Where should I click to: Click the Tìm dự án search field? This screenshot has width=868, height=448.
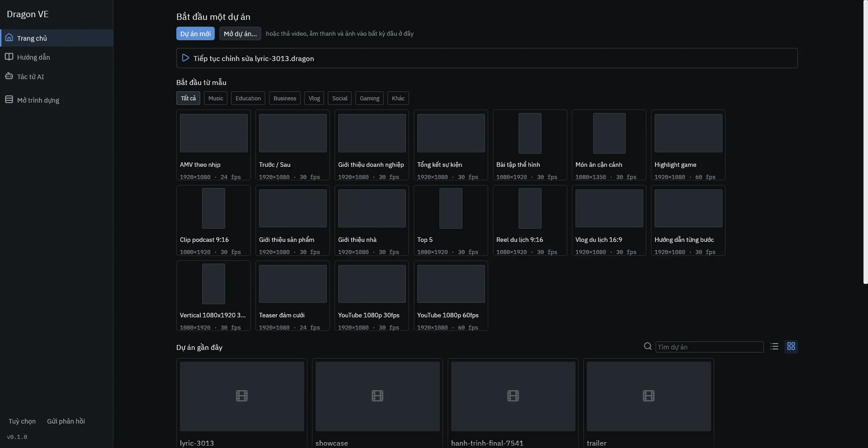[x=709, y=347]
